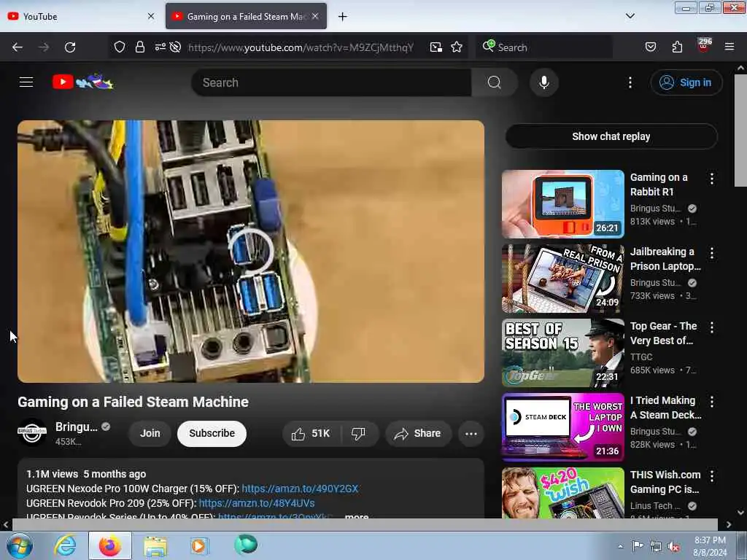Open Windows Media Player on taskbar
Image resolution: width=747 pixels, height=560 pixels.
tap(198, 546)
